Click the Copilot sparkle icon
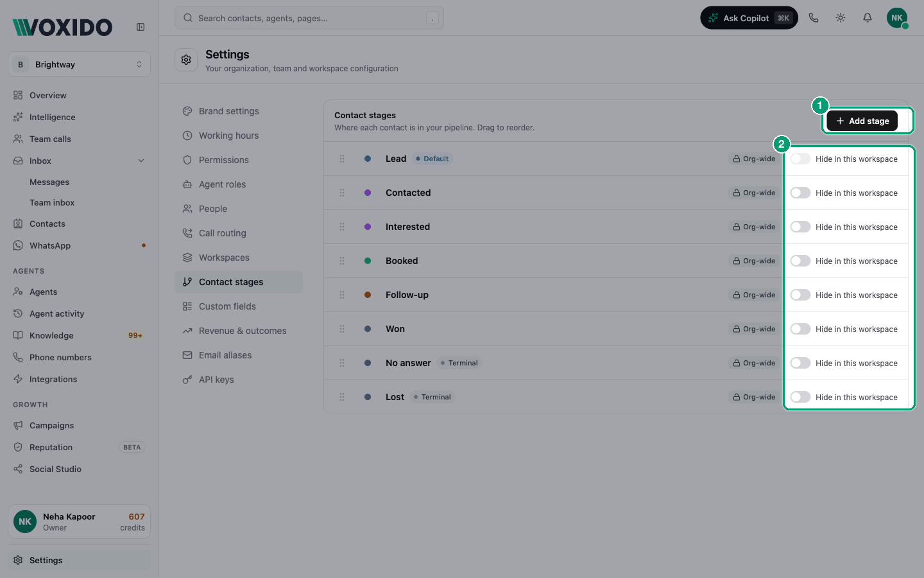Image resolution: width=924 pixels, height=578 pixels. [x=713, y=18]
